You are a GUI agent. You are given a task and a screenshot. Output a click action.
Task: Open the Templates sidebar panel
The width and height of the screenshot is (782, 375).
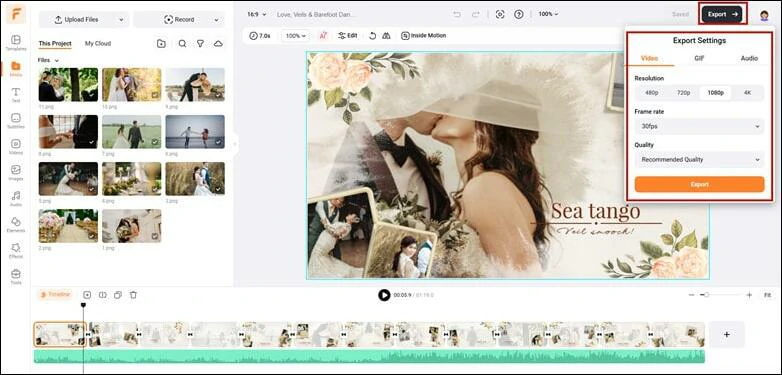pos(16,43)
